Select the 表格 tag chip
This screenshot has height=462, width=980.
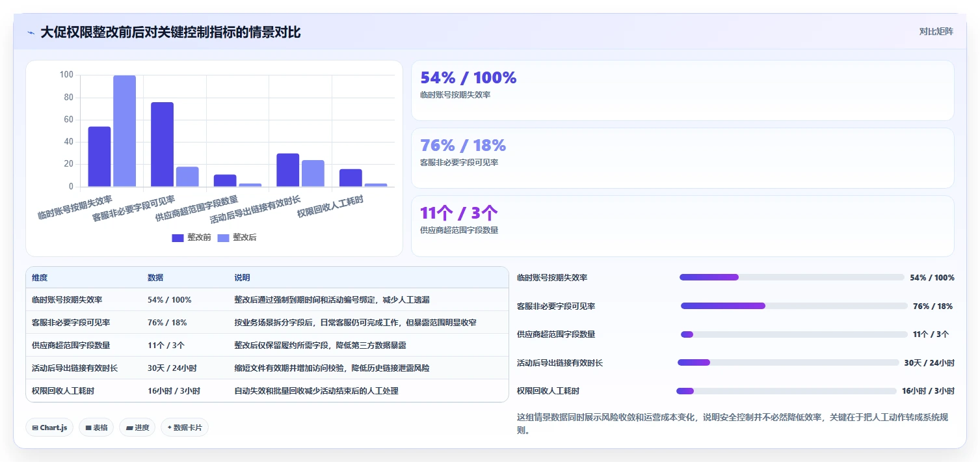click(x=96, y=428)
